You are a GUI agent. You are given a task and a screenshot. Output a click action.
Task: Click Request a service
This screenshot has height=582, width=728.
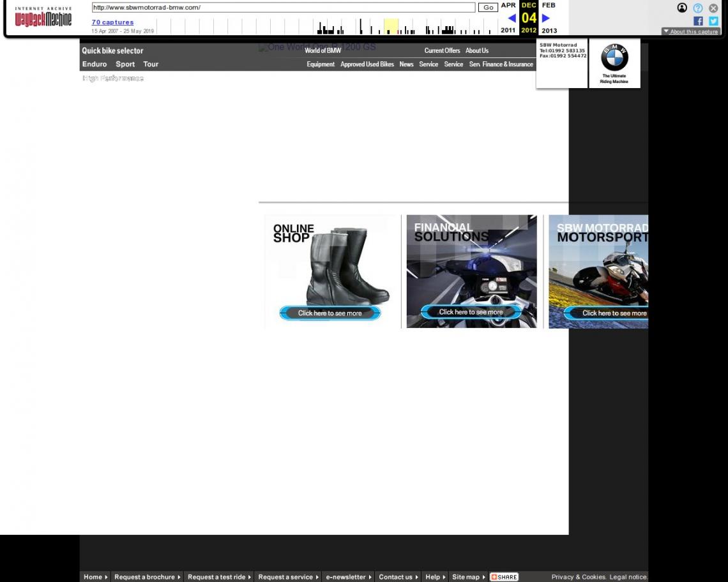pyautogui.click(x=288, y=577)
